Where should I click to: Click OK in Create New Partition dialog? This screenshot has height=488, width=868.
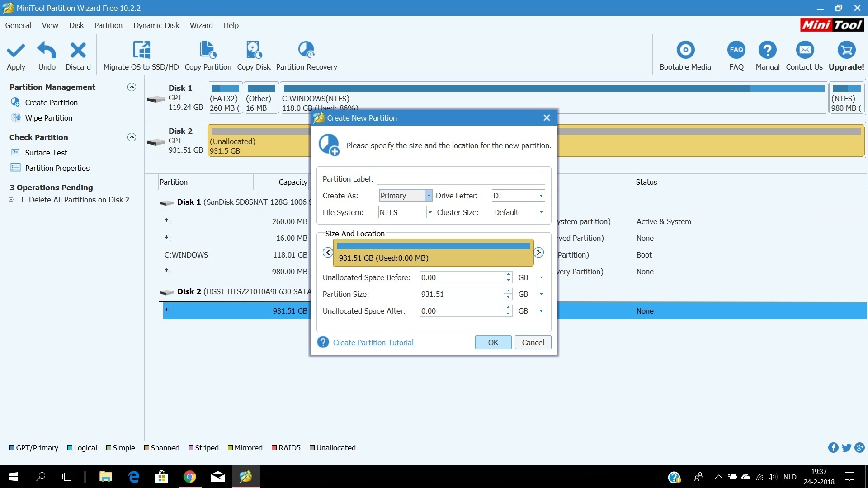point(493,343)
